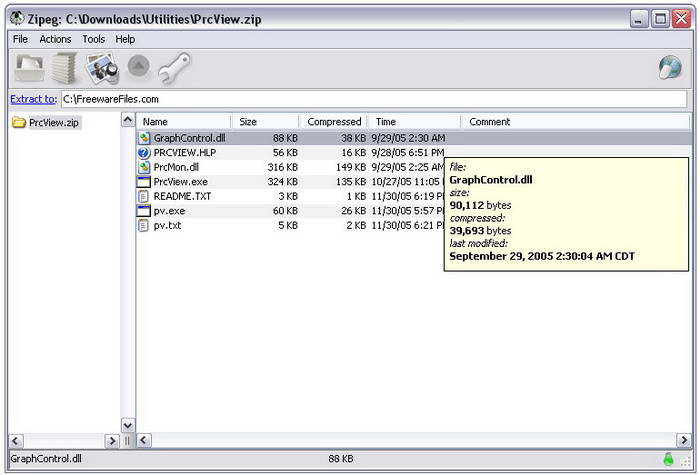The image size is (700, 475).
Task: Select the GraphControl.dll file row
Action: coord(414,138)
